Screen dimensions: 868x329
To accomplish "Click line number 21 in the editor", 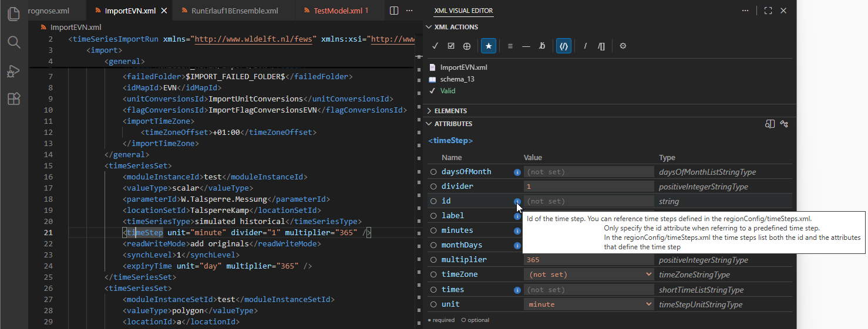I will point(48,232).
